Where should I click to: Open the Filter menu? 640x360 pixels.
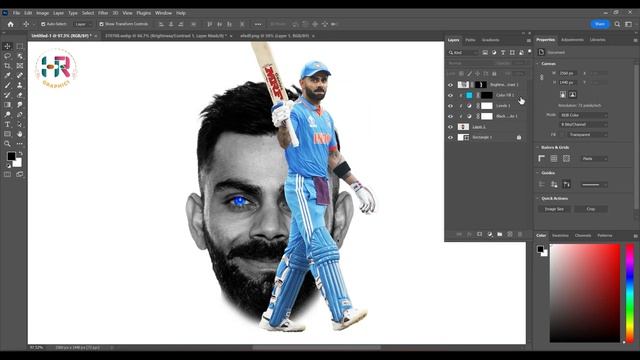click(x=103, y=13)
